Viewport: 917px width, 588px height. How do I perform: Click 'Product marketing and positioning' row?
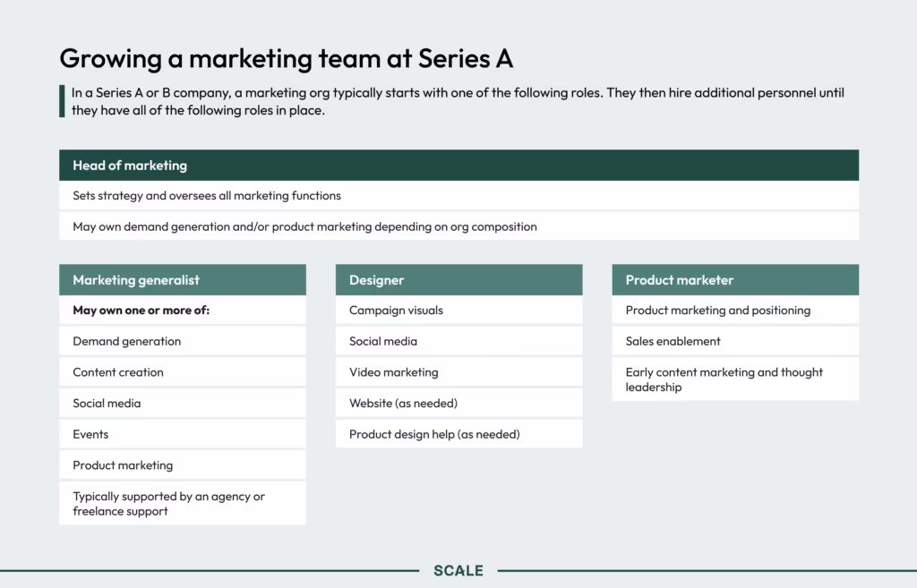pyautogui.click(x=735, y=311)
